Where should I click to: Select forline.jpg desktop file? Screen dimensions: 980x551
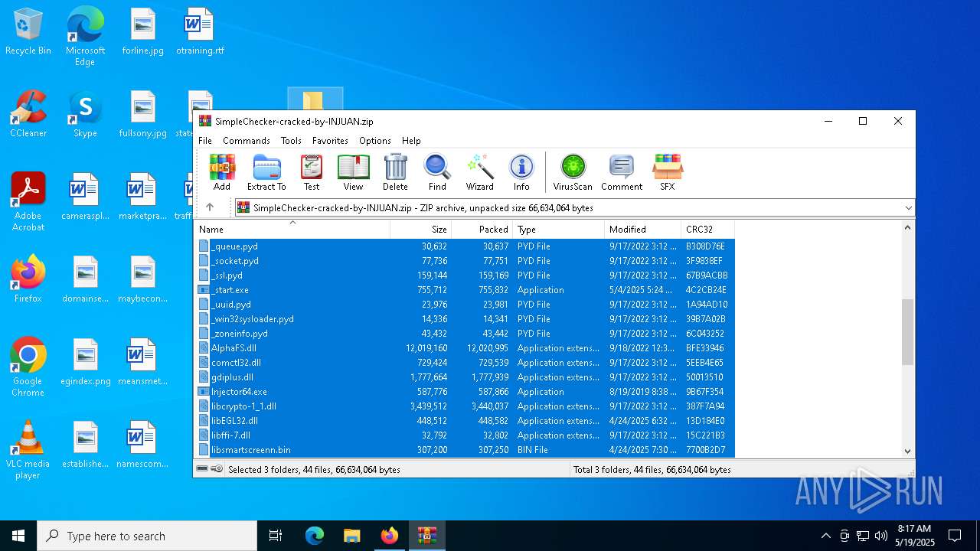142,33
